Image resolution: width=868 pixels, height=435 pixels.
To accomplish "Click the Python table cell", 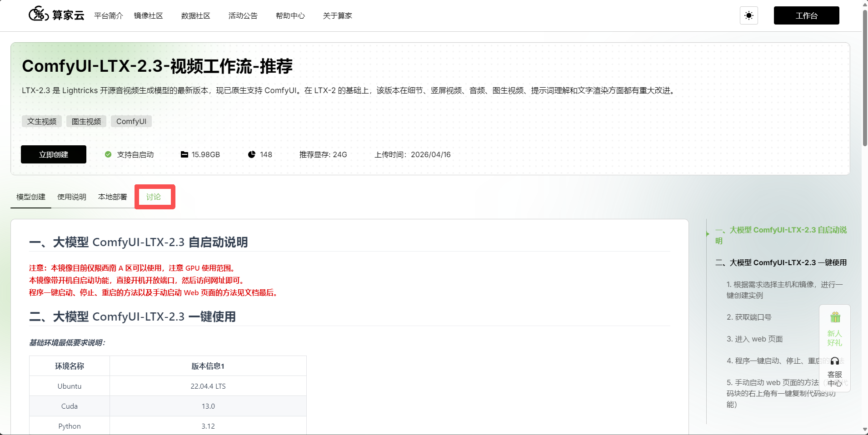I will point(70,426).
